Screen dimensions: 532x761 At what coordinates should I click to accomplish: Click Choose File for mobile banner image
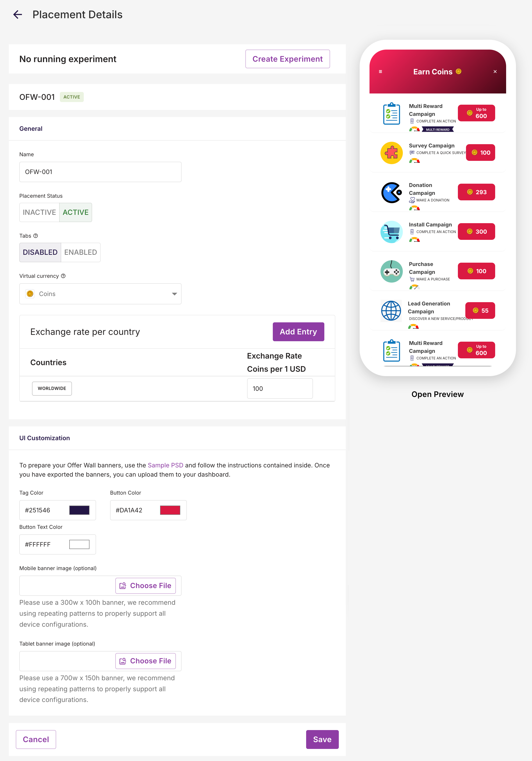pos(145,586)
